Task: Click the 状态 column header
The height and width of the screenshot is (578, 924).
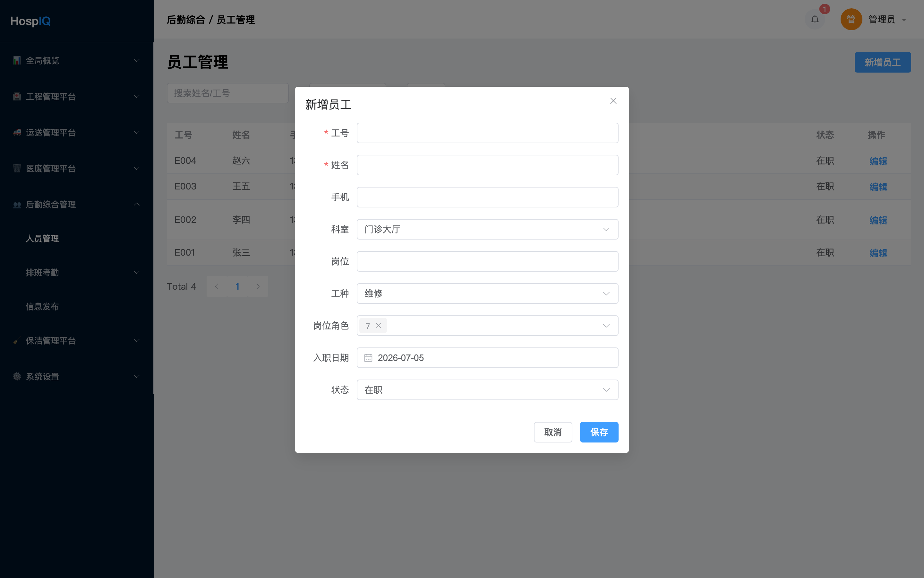Action: (825, 135)
